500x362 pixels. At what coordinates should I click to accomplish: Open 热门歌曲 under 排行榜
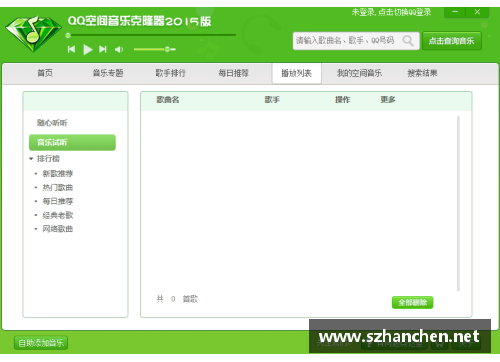[x=58, y=188]
